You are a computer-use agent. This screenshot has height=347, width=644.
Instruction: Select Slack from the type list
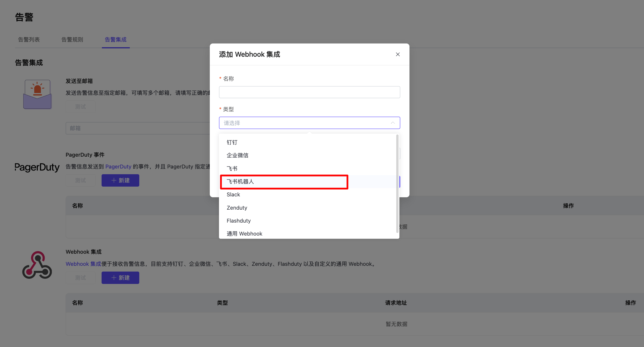coord(307,195)
